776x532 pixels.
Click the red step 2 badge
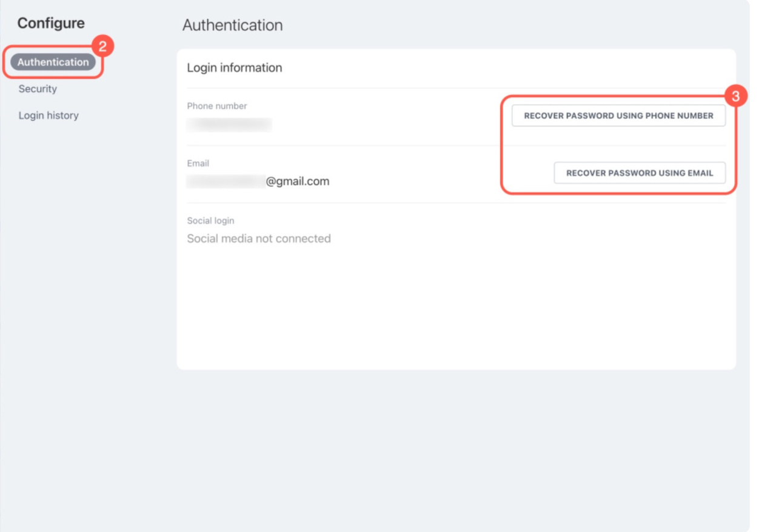(x=102, y=47)
